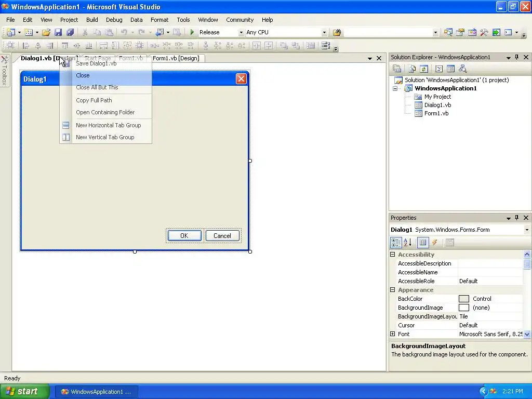
Task: Click the Save floppy disk icon
Action: (x=58, y=32)
